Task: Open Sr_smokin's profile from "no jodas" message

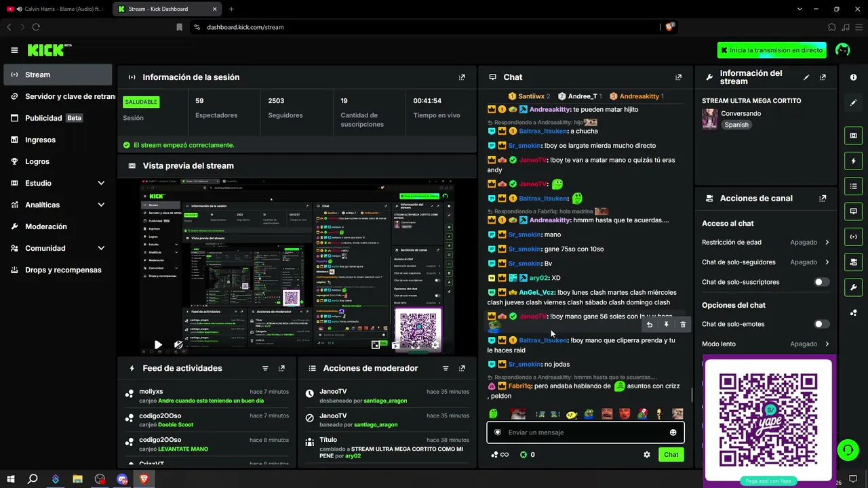Action: [524, 365]
